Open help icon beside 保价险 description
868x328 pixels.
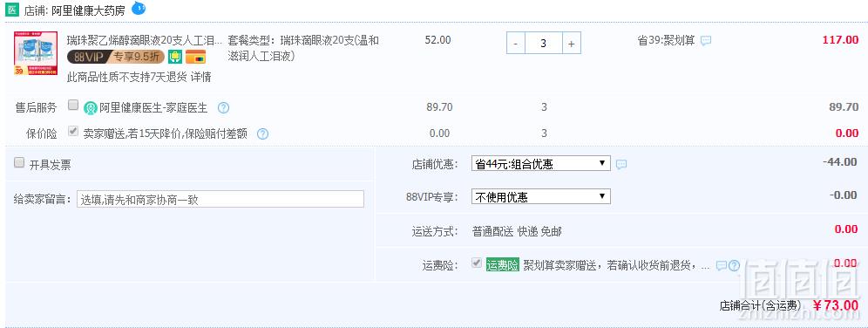263,133
